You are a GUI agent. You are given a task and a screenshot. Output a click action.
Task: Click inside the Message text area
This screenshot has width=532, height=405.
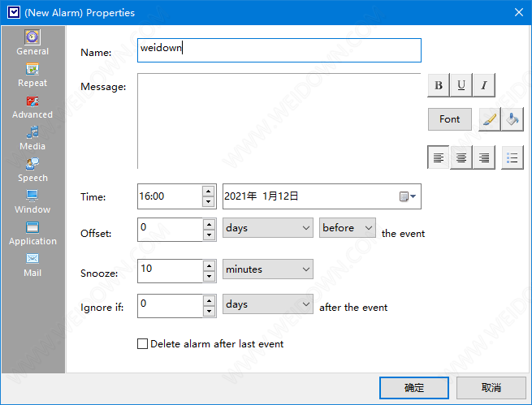[x=279, y=121]
